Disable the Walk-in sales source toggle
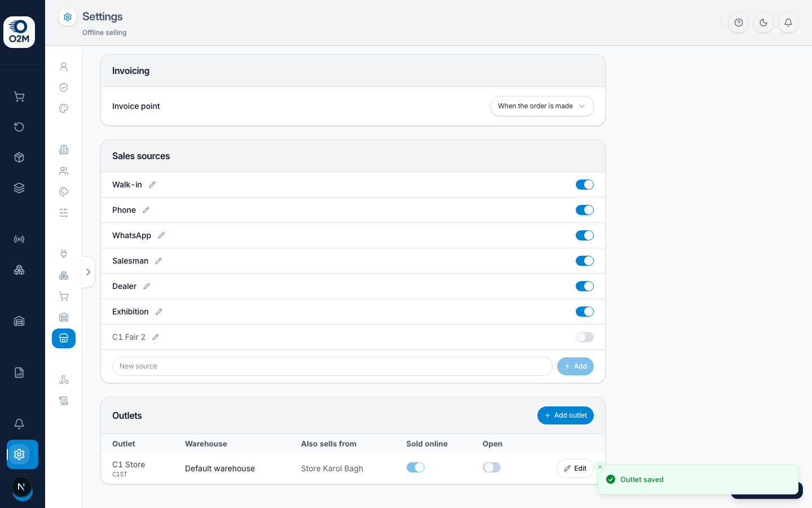 pos(585,185)
